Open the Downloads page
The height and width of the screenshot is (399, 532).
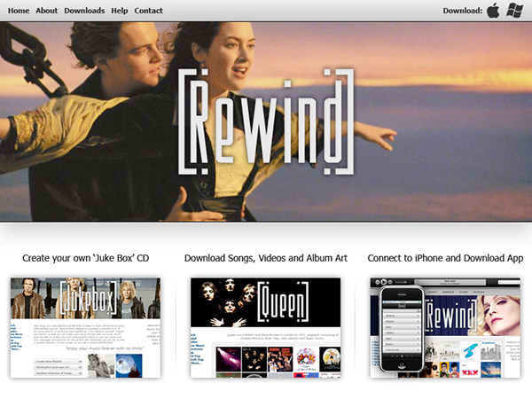click(84, 11)
